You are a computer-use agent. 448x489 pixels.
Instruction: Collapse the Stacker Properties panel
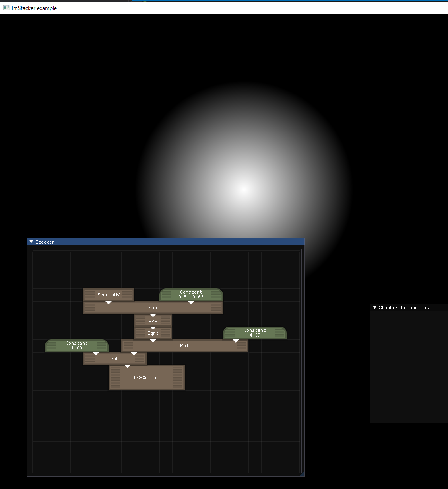coord(374,307)
